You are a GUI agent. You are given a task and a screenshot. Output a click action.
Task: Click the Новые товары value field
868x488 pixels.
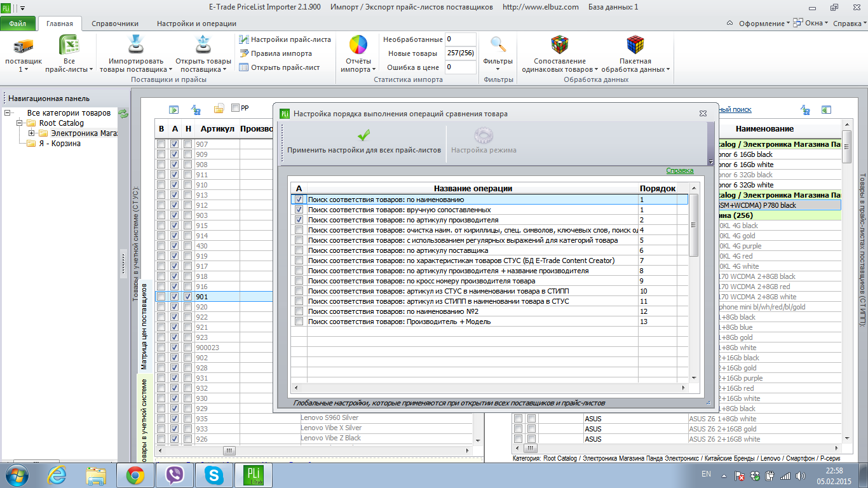(x=461, y=53)
